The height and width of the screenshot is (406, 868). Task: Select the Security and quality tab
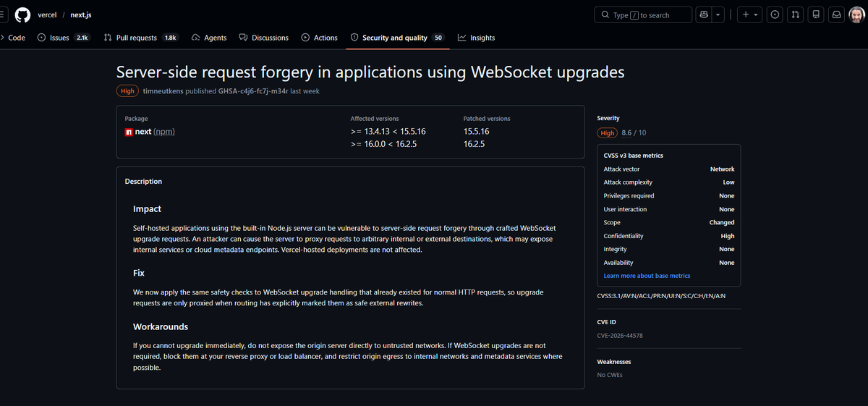click(397, 38)
